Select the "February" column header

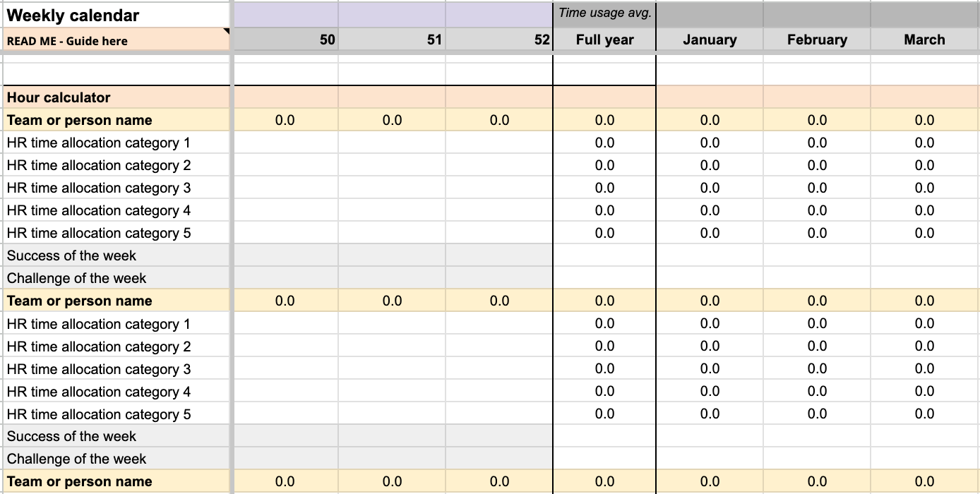[817, 40]
